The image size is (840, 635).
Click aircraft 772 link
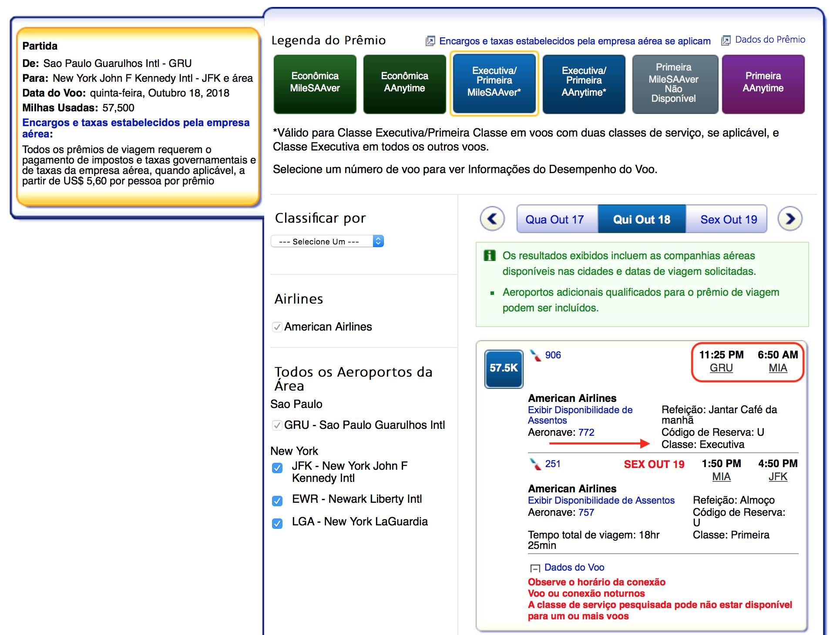coord(586,432)
